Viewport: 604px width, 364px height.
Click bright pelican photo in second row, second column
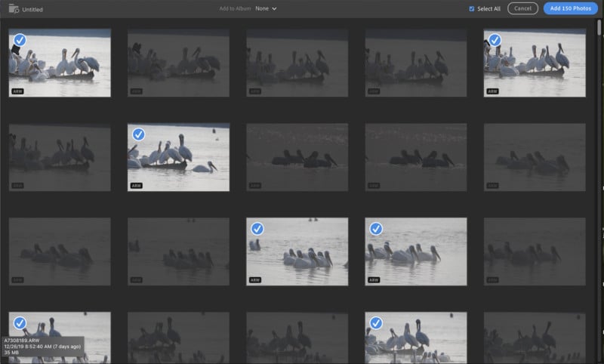click(178, 157)
